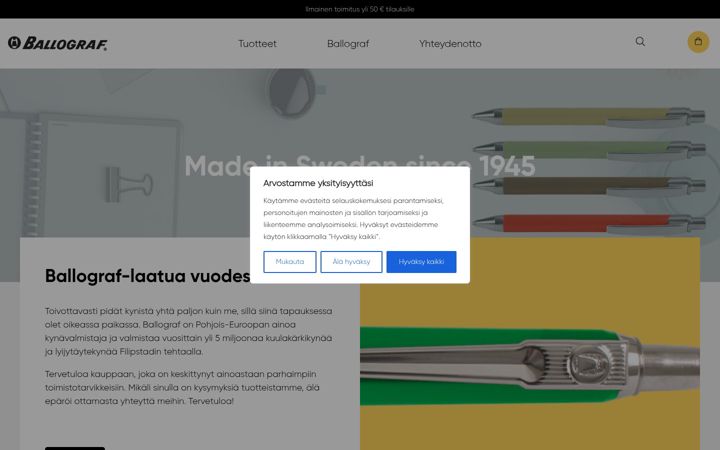Click the Made in Sweden since 1945 heading
The image size is (720, 450).
(360, 166)
